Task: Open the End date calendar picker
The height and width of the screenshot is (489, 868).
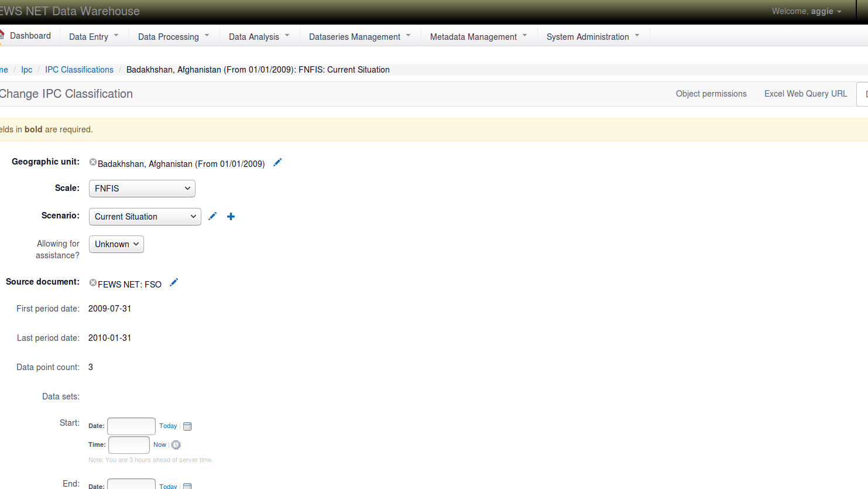Action: click(187, 486)
